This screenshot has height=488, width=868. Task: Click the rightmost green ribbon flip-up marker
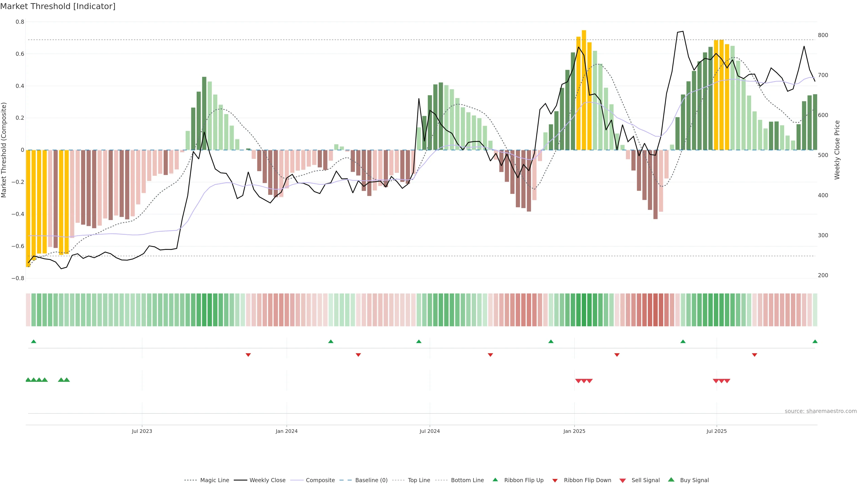tap(815, 342)
